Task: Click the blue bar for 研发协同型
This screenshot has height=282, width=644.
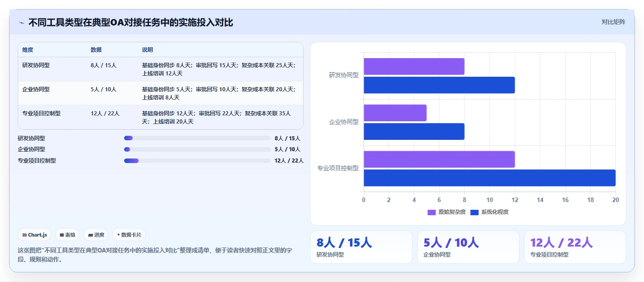Action: point(439,85)
